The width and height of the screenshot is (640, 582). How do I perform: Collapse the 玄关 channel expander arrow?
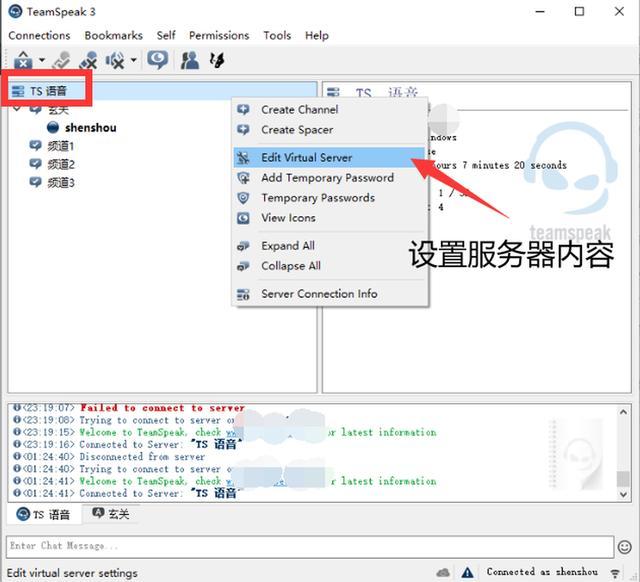pos(17,109)
